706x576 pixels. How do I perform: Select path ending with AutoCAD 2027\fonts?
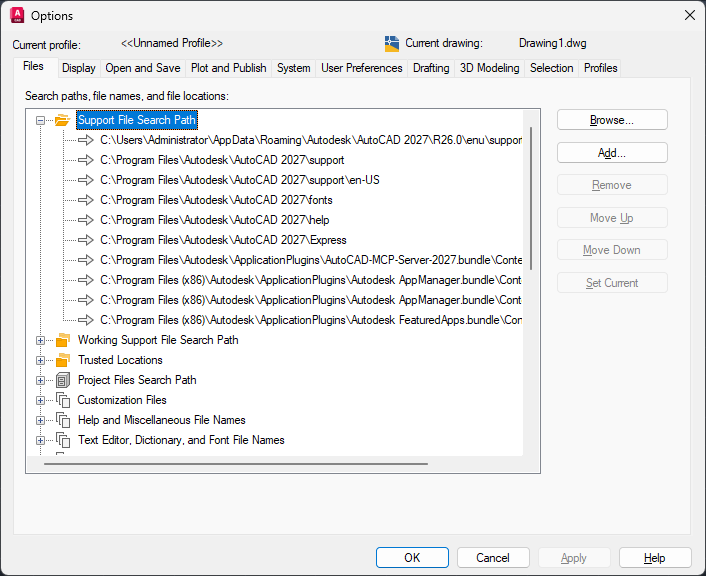pos(216,200)
